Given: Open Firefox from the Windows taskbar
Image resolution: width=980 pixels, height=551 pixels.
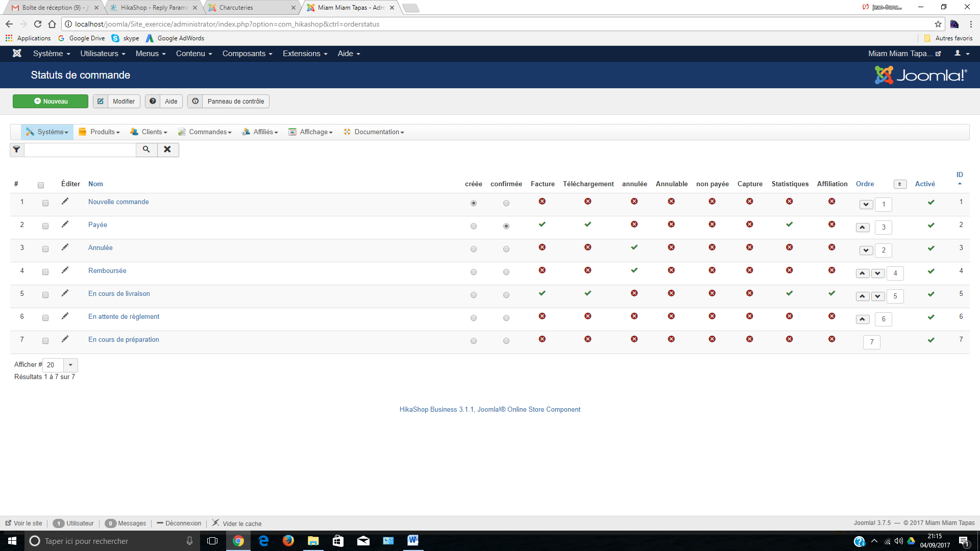Looking at the screenshot, I should point(288,541).
